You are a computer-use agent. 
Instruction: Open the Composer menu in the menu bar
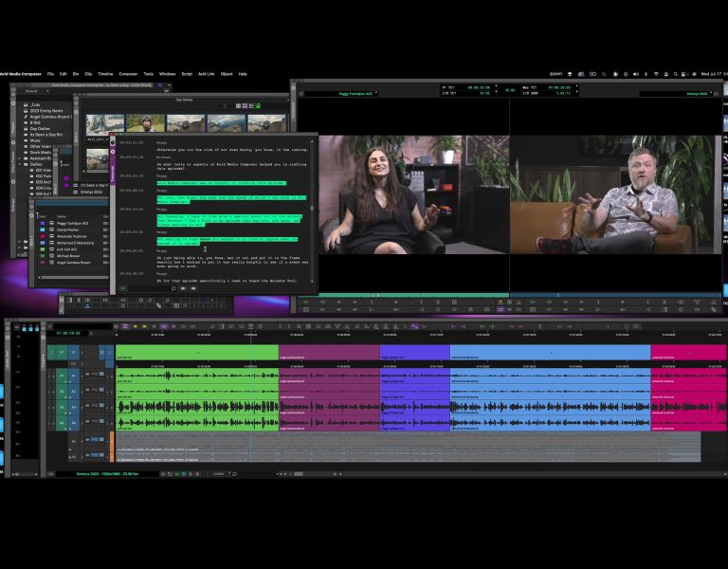click(128, 73)
